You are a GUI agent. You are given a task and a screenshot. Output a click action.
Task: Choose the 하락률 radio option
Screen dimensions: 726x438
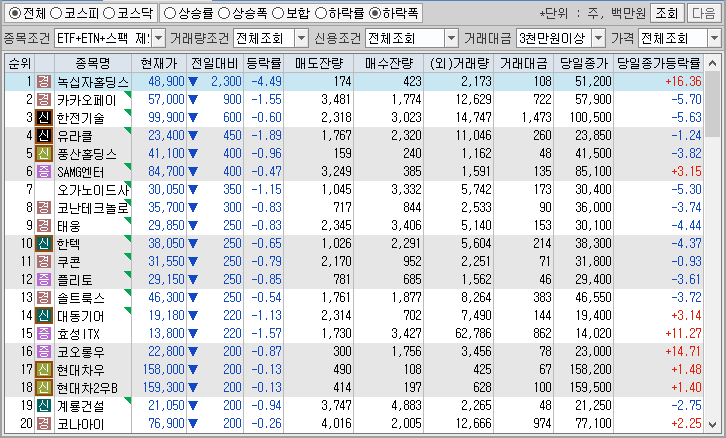click(x=320, y=13)
